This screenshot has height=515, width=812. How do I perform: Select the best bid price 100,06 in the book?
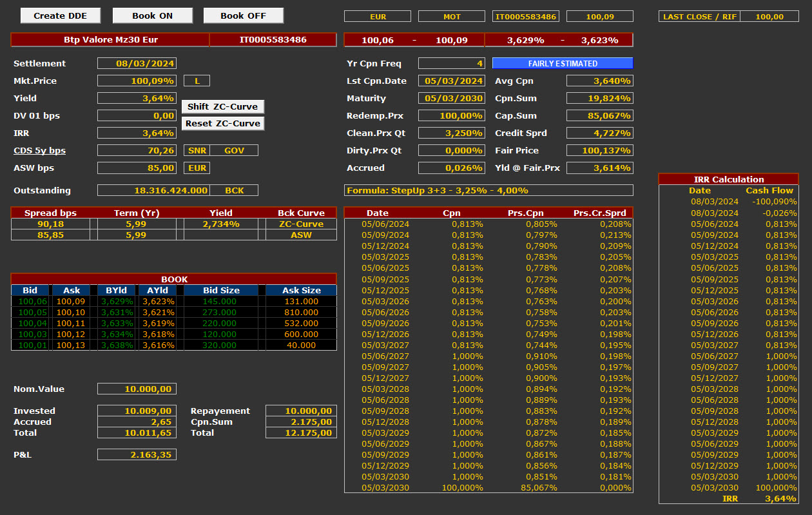click(x=31, y=301)
